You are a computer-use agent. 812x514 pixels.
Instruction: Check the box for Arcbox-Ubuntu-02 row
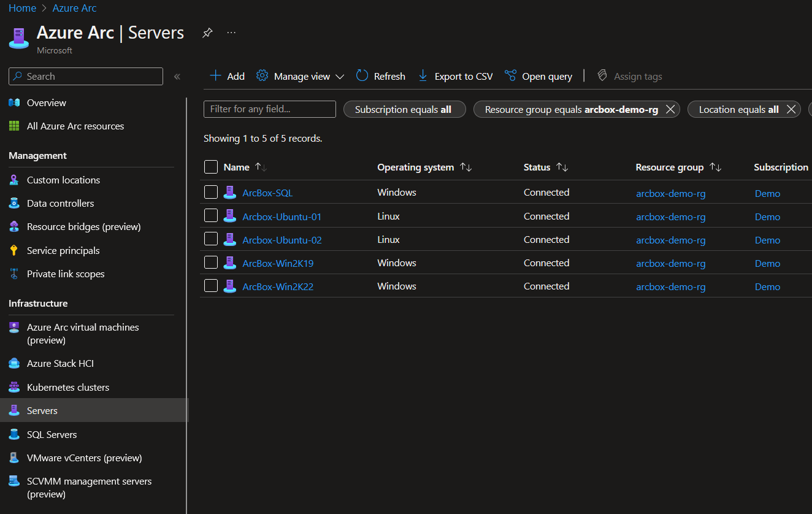(x=211, y=239)
